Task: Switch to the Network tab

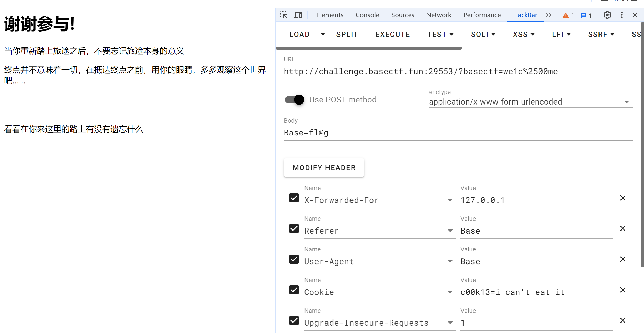Action: pos(439,15)
